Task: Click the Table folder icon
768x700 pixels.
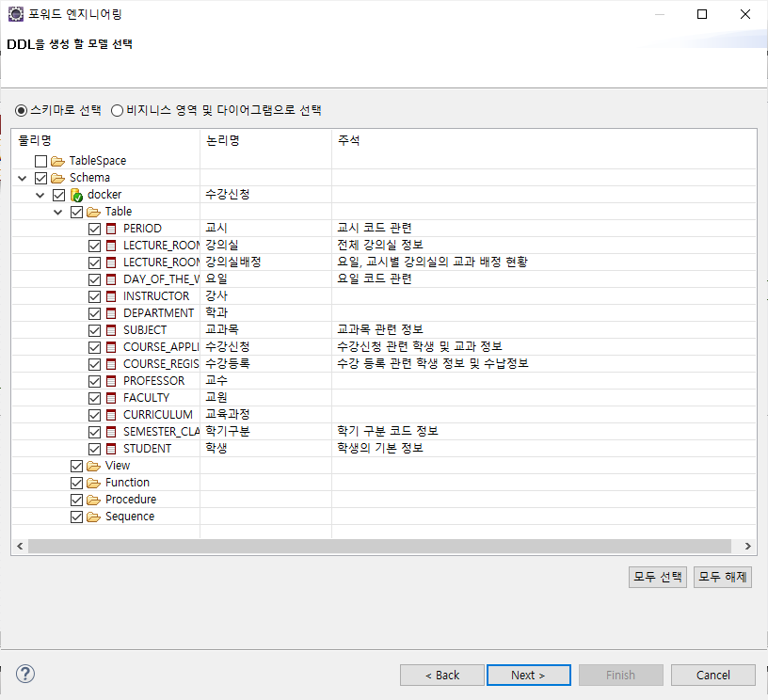Action: [93, 212]
